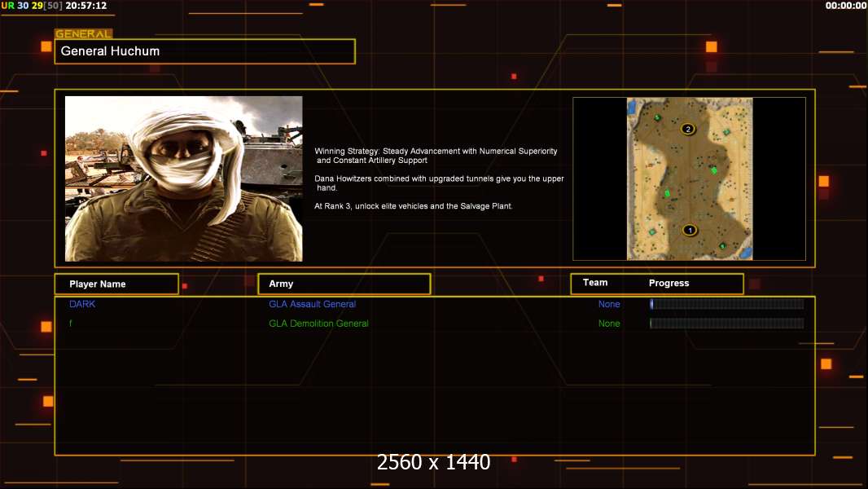This screenshot has height=489, width=868.
Task: Click the green supply marker near map's top-left
Action: [x=657, y=118]
